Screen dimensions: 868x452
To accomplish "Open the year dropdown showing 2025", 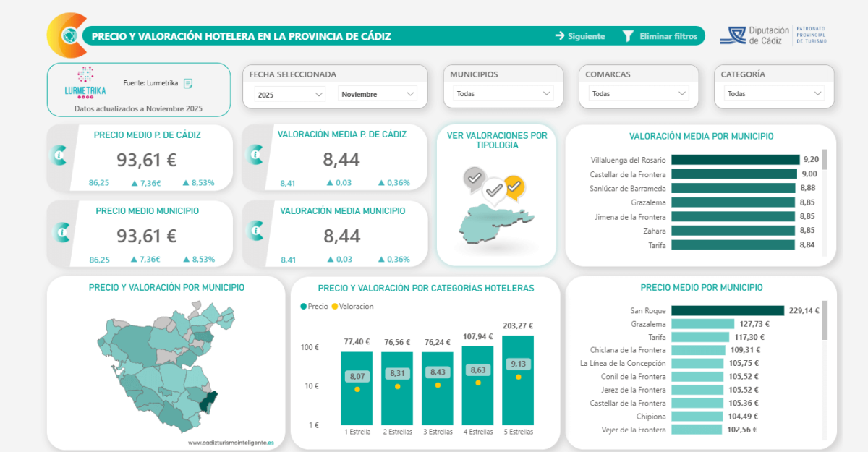I will (x=290, y=94).
